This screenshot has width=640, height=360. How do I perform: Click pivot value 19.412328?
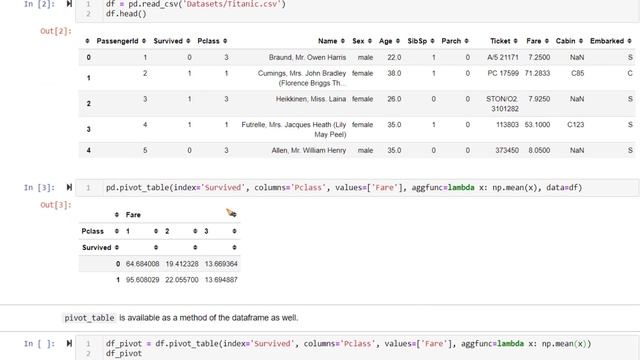tap(182, 264)
